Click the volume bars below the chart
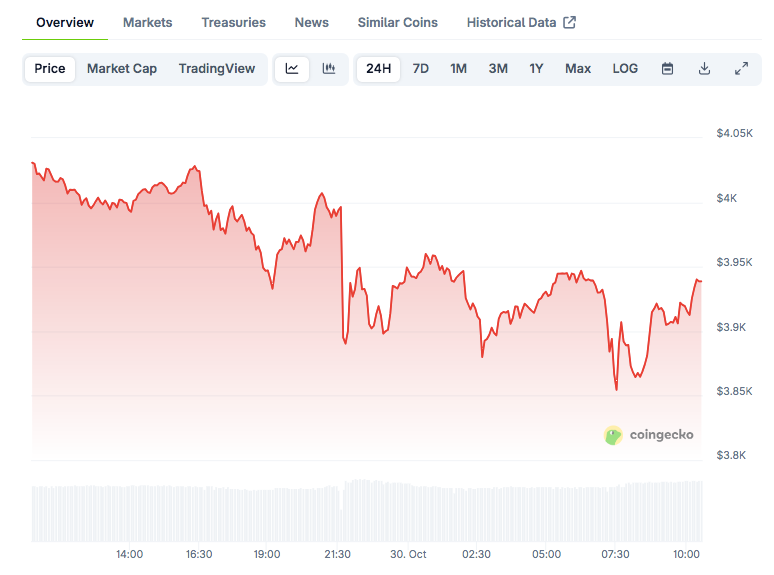The width and height of the screenshot is (774, 575). (x=367, y=511)
